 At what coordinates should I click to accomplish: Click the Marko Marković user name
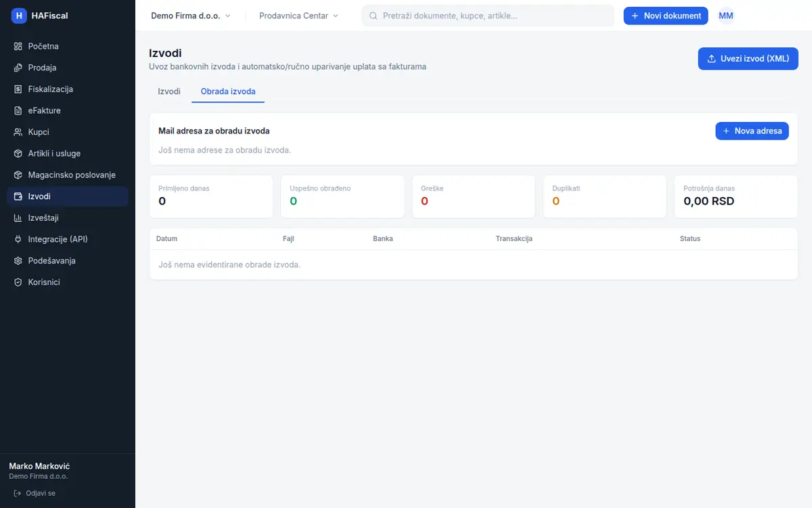[x=39, y=466]
